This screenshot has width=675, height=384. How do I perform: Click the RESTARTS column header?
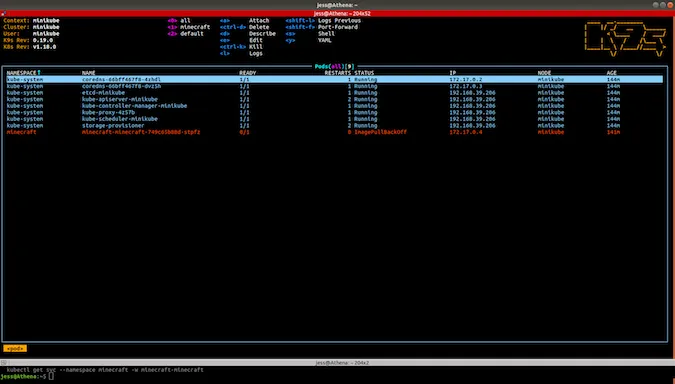(338, 73)
